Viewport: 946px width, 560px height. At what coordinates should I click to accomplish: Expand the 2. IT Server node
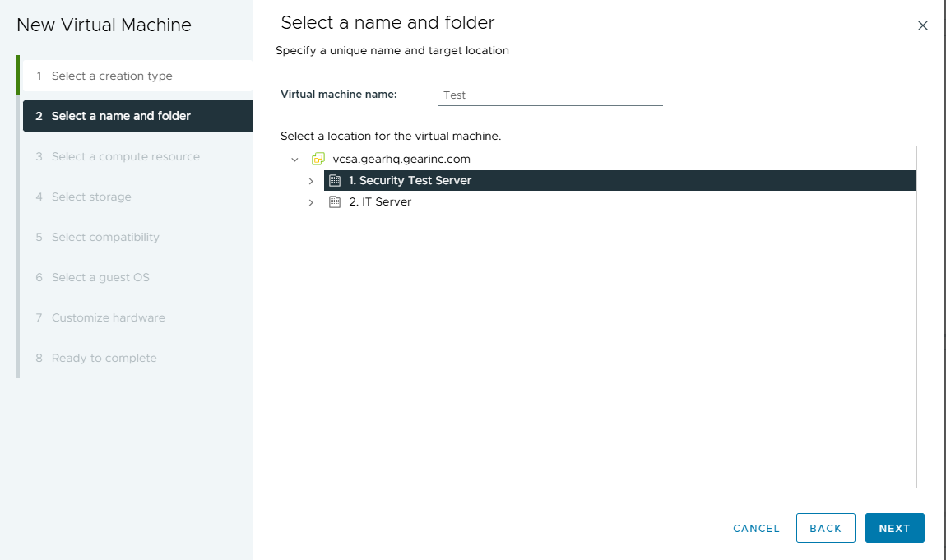(x=311, y=202)
